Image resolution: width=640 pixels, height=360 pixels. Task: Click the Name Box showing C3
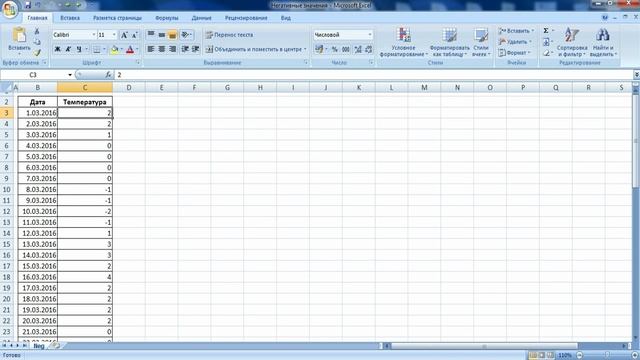[x=33, y=75]
